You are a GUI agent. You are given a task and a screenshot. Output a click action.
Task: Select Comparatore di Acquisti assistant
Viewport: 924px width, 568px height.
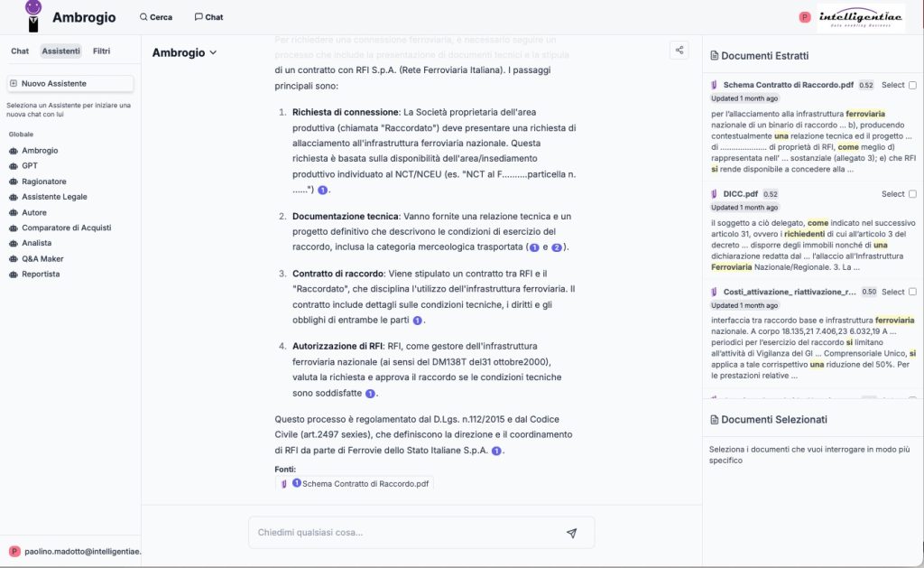(66, 228)
